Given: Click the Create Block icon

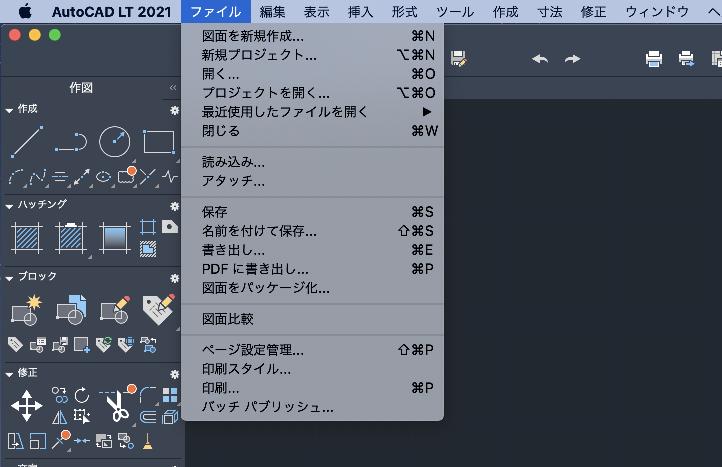Looking at the screenshot, I should click(x=27, y=310).
